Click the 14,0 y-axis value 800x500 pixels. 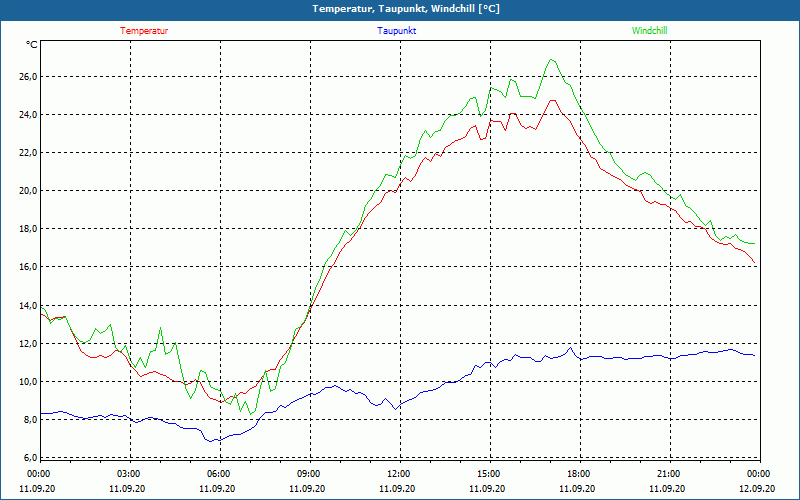tap(28, 306)
